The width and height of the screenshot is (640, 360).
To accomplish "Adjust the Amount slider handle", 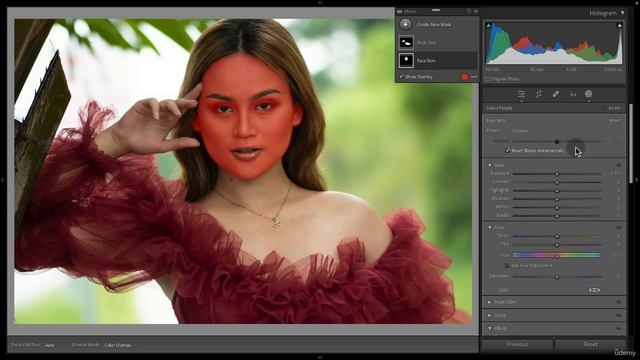I will [557, 141].
